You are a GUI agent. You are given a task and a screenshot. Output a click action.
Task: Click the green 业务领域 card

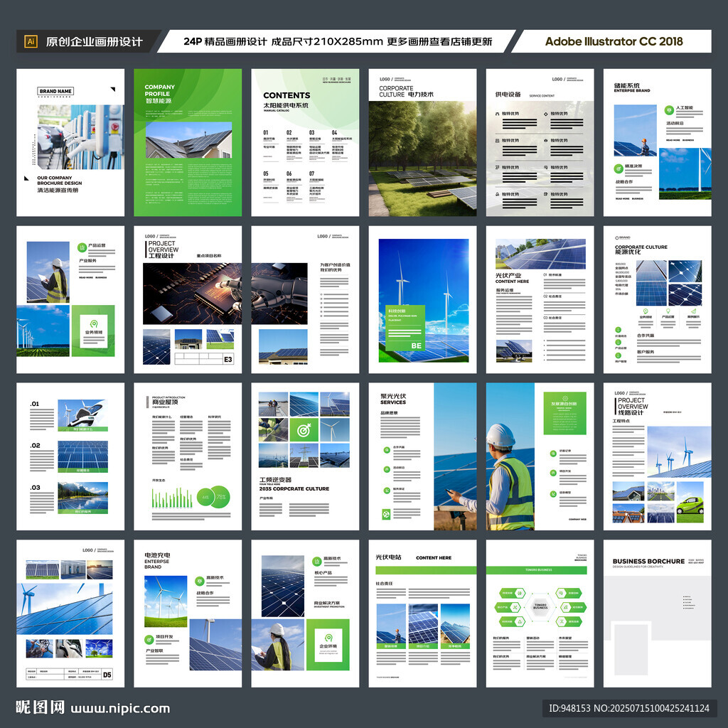pos(93,331)
